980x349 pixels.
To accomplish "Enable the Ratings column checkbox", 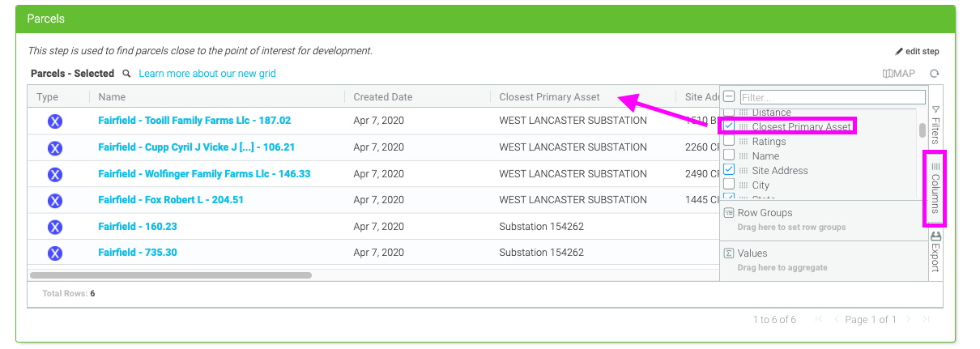I will coord(729,141).
